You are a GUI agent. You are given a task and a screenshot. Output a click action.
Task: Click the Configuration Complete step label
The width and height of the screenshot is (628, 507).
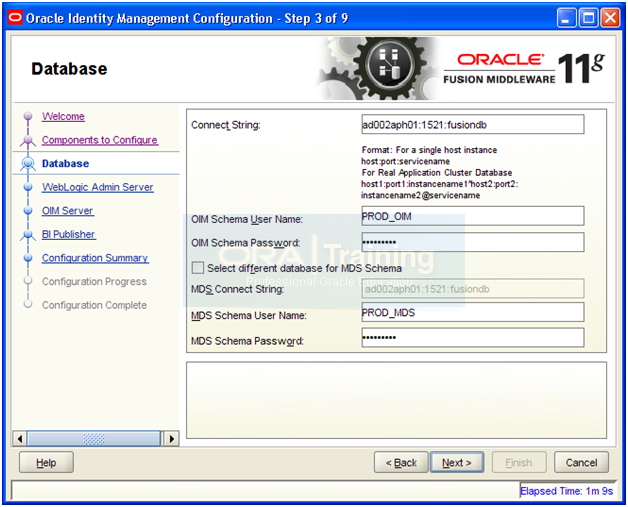click(x=94, y=305)
